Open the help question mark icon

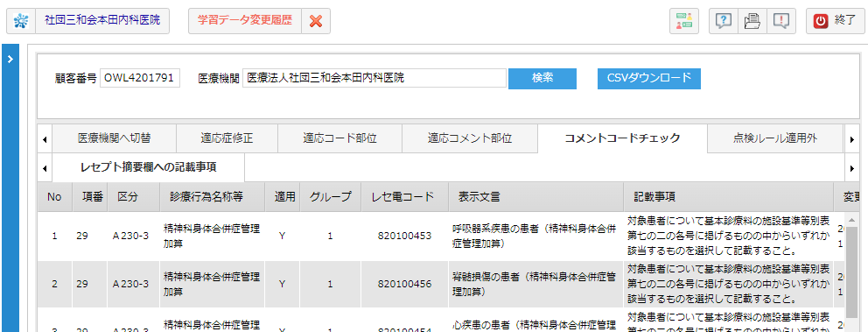coord(724,21)
